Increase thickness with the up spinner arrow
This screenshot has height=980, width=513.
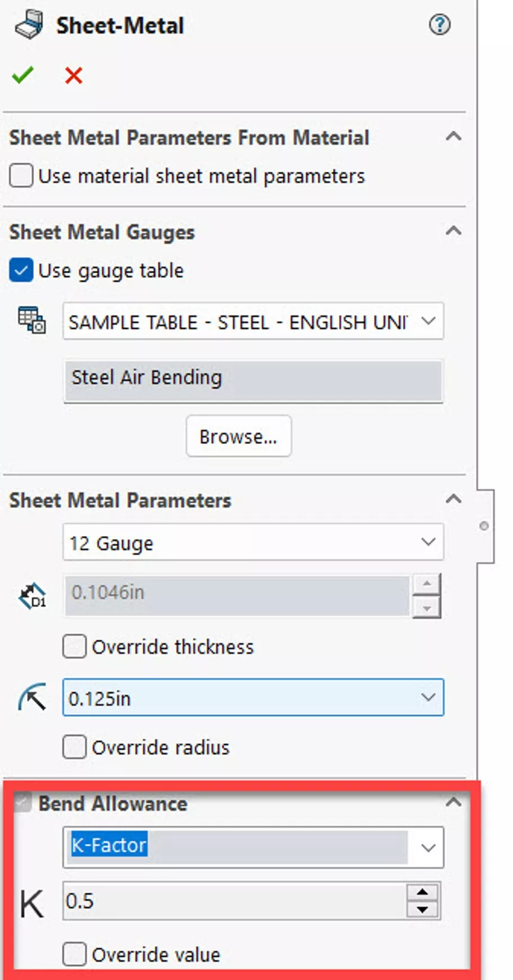click(426, 584)
